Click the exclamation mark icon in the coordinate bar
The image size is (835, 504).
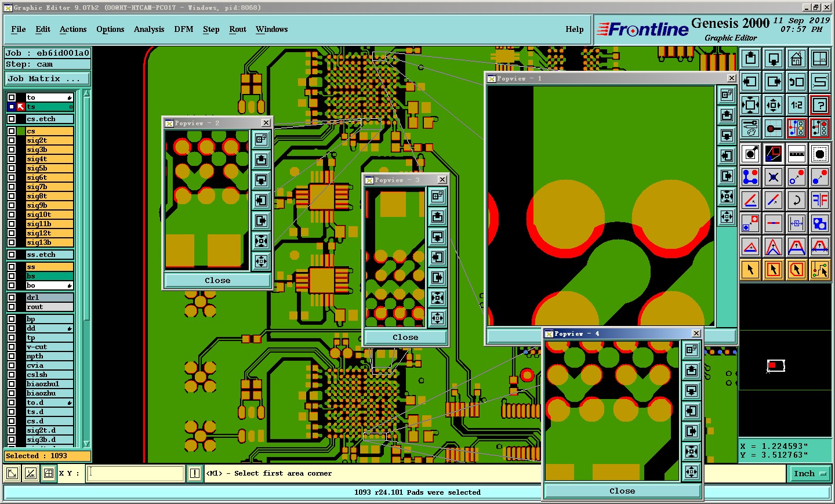[x=195, y=474]
